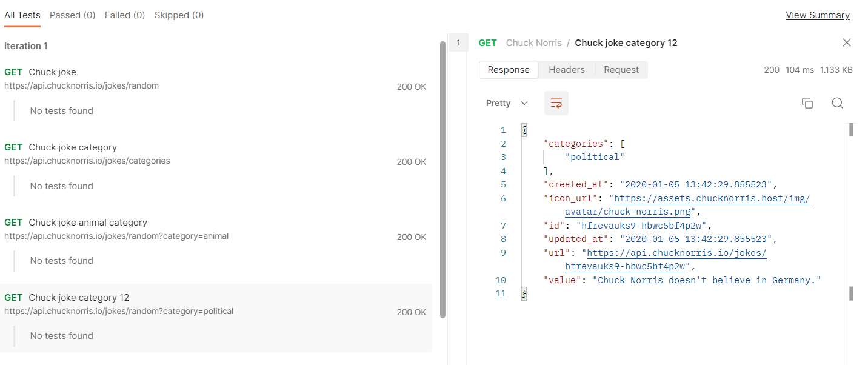Screen dimensions: 868x365
Task: Open the Response tab
Action: [x=509, y=70]
